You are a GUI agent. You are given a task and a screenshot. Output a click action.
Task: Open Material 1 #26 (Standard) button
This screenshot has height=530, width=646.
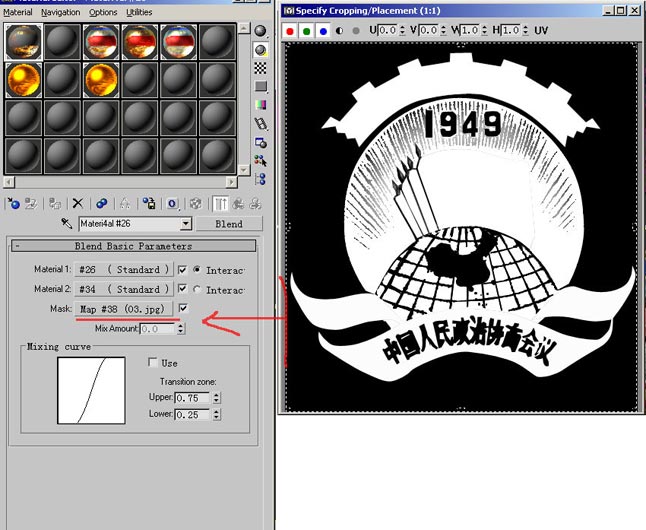pyautogui.click(x=124, y=270)
